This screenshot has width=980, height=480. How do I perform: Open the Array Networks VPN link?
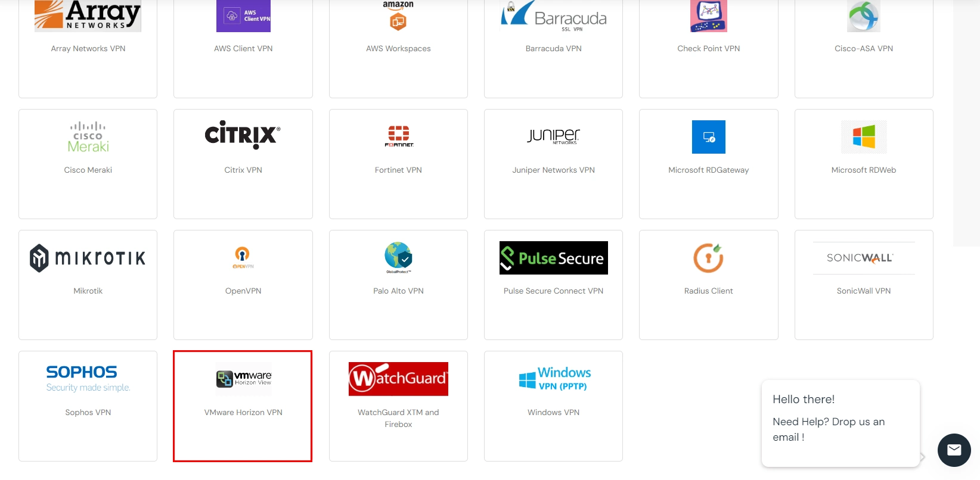[88, 49]
